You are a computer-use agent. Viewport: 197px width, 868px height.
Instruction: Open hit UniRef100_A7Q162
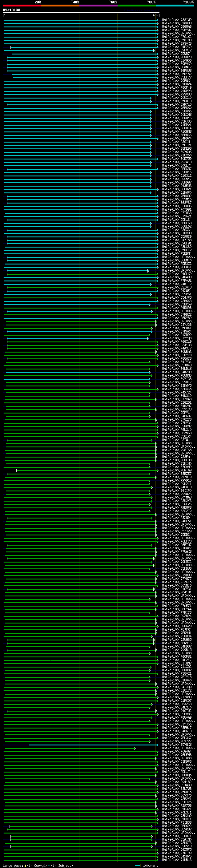pyautogui.click(x=177, y=37)
